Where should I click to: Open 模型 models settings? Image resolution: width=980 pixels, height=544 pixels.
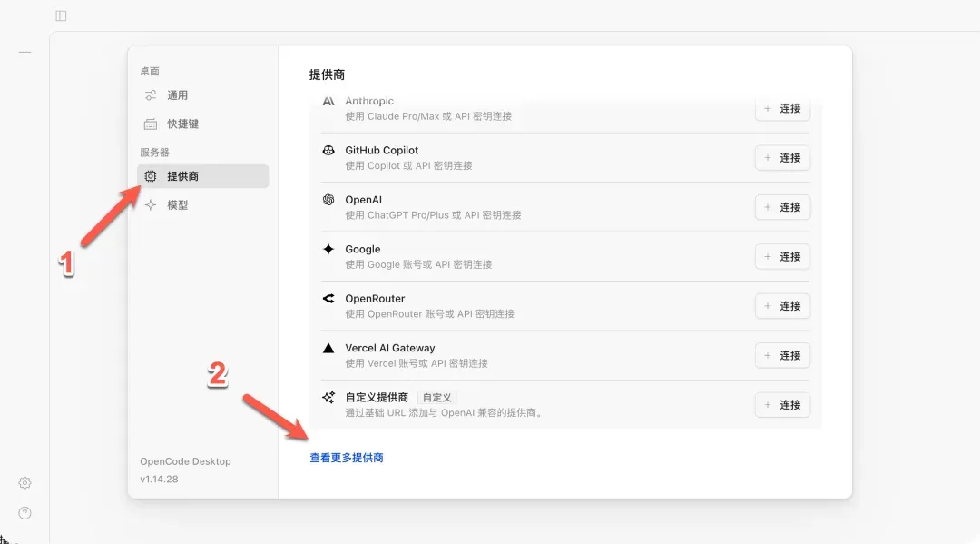pos(202,205)
